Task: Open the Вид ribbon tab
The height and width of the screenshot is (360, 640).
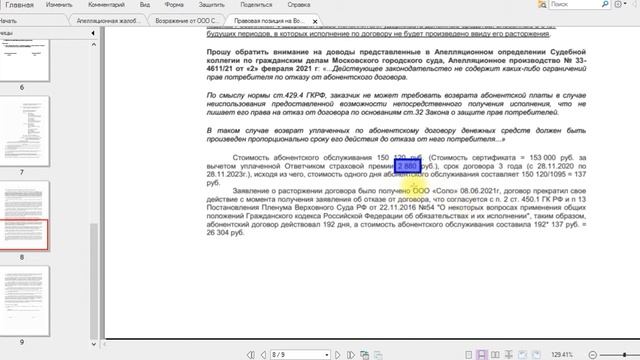Action: click(x=144, y=5)
